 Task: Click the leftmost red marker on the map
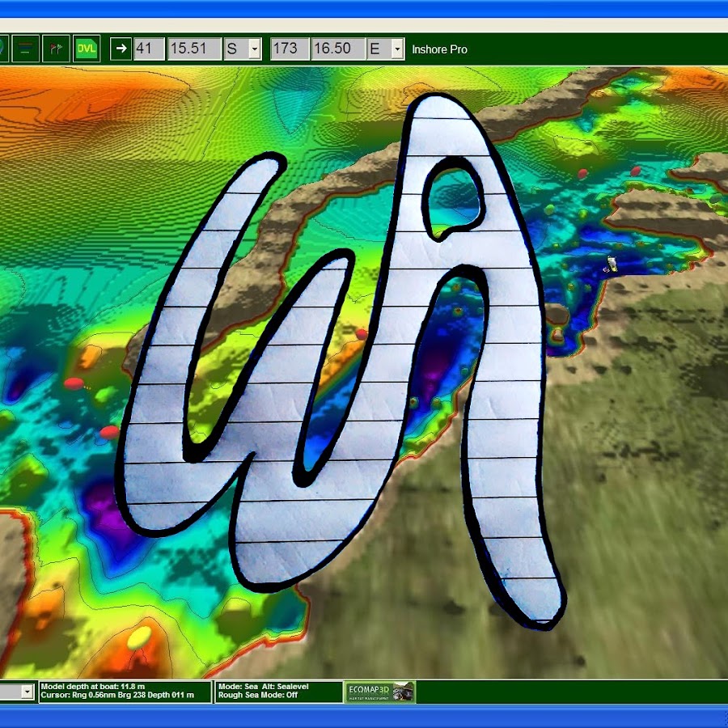74,383
